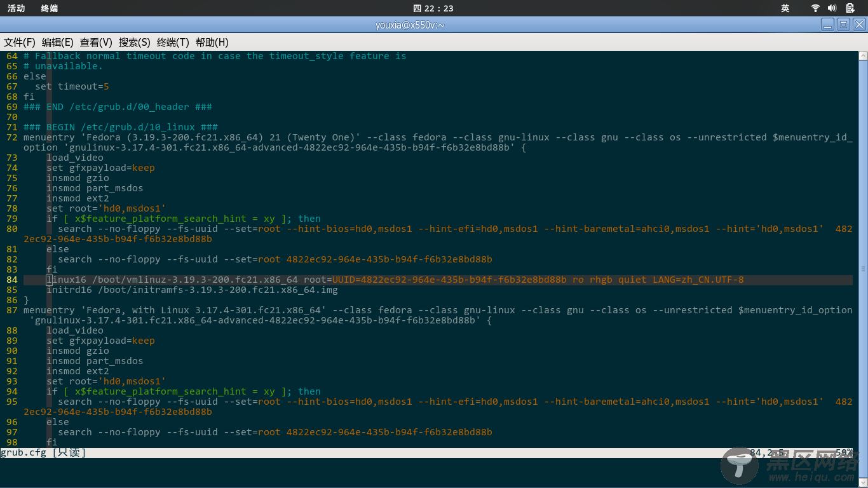Close the youxia@x550v terminal window
This screenshot has height=488, width=868.
(859, 25)
